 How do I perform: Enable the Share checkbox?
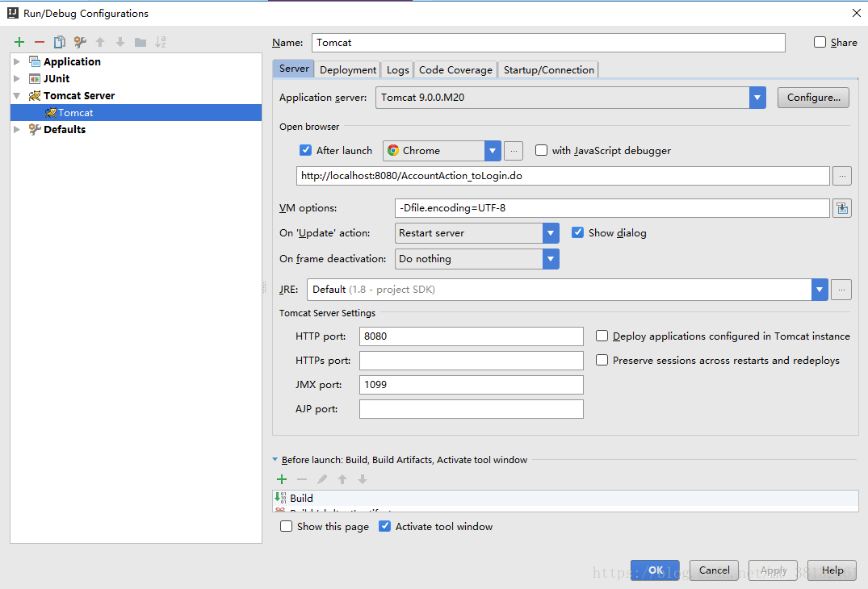coord(818,42)
